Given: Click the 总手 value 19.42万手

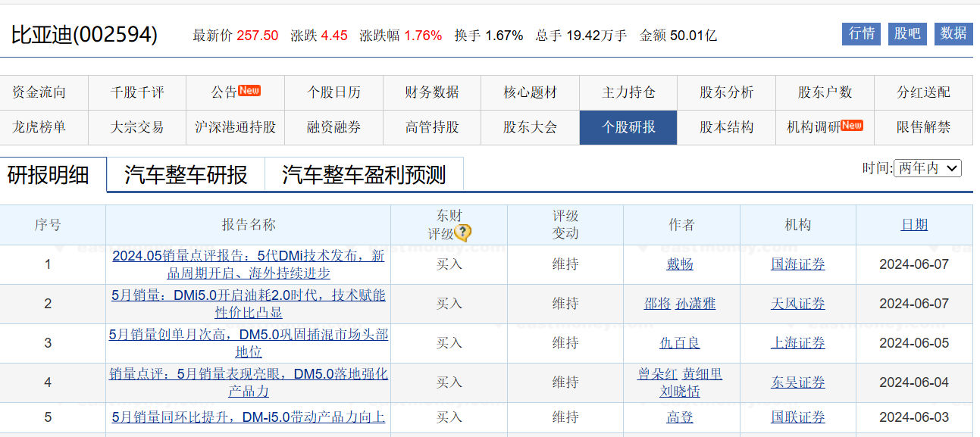Looking at the screenshot, I should coord(596,36).
